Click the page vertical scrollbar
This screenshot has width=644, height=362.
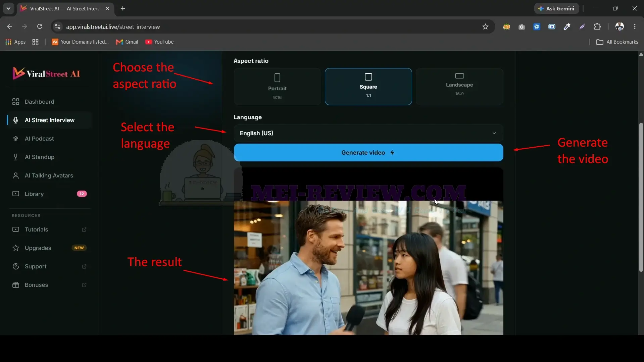[x=641, y=197]
